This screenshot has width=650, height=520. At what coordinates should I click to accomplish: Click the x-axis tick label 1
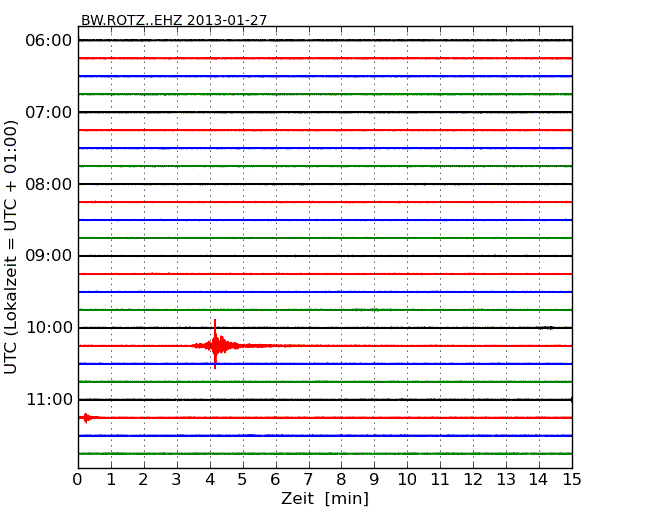point(111,479)
